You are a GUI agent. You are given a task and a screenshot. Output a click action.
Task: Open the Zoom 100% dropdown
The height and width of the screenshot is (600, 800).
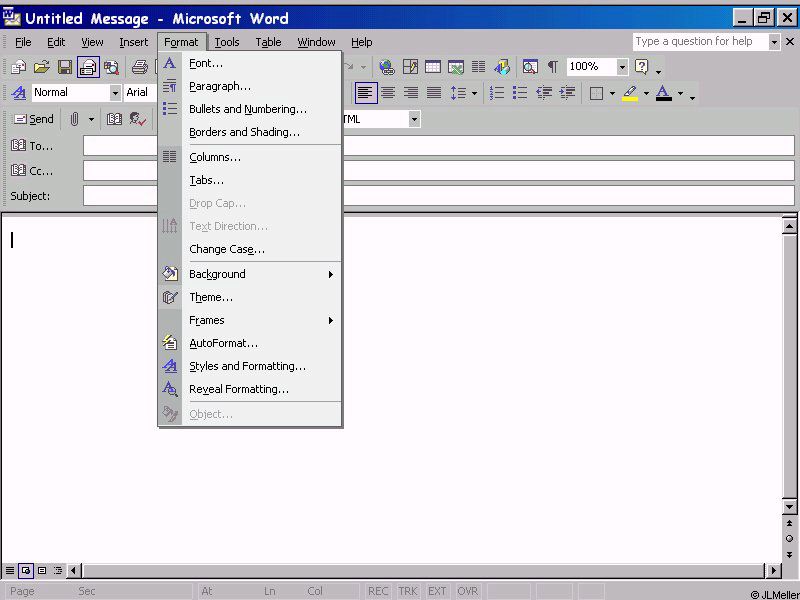click(622, 67)
